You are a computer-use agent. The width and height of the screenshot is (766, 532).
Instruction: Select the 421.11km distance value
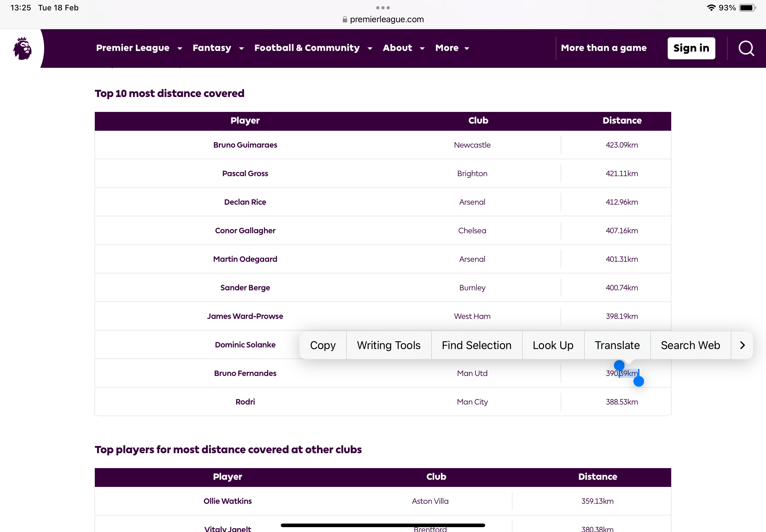(622, 174)
